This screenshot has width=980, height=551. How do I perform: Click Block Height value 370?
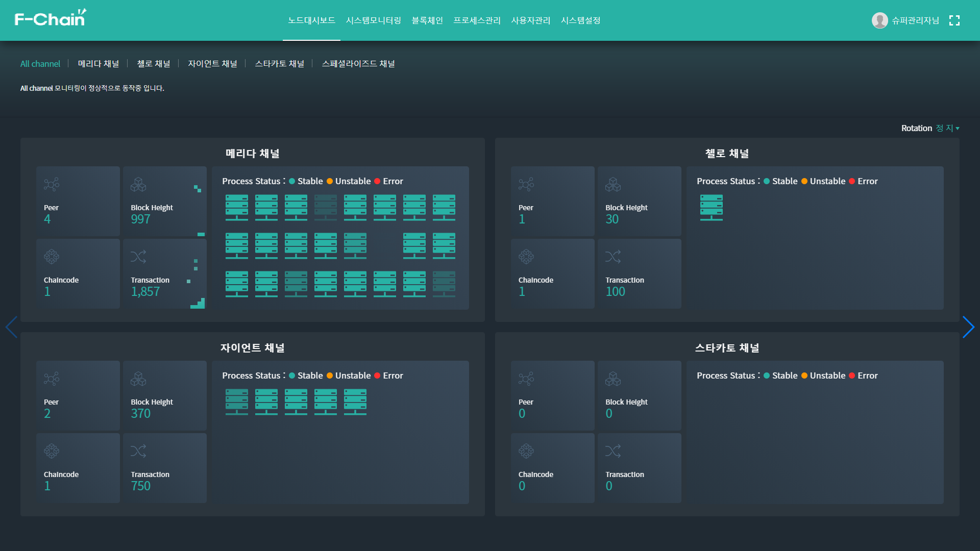pos(140,414)
